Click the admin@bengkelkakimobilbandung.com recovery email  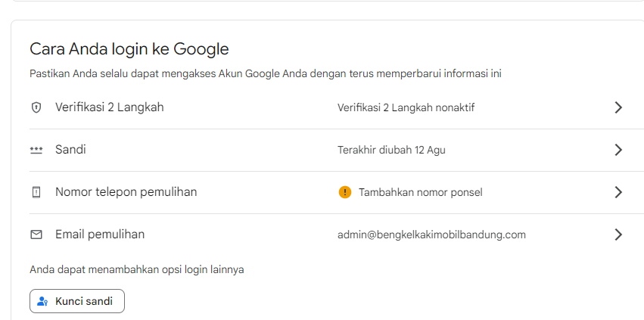pos(431,235)
